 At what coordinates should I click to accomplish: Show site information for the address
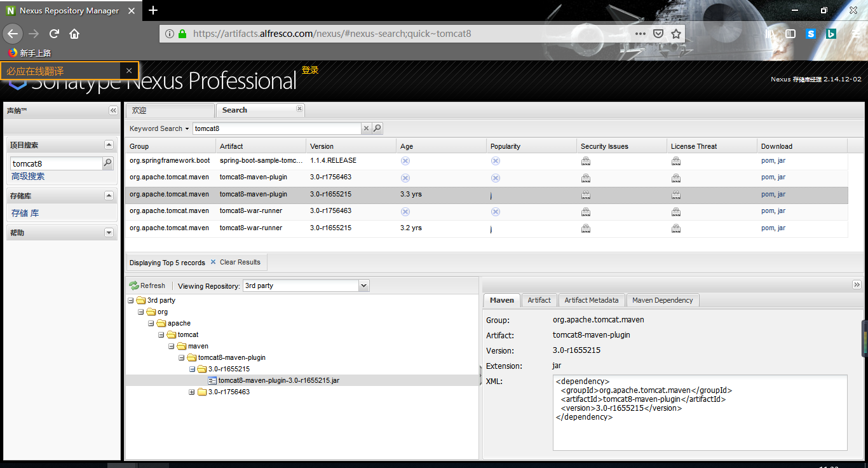click(170, 34)
